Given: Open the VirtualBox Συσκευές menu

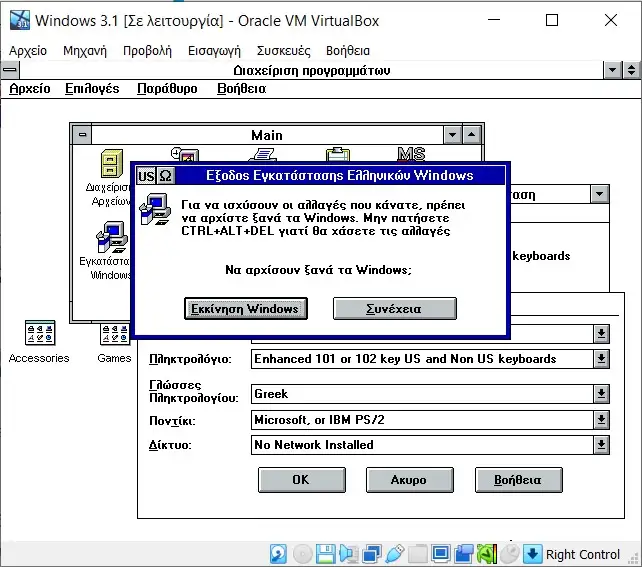Looking at the screenshot, I should 283,51.
